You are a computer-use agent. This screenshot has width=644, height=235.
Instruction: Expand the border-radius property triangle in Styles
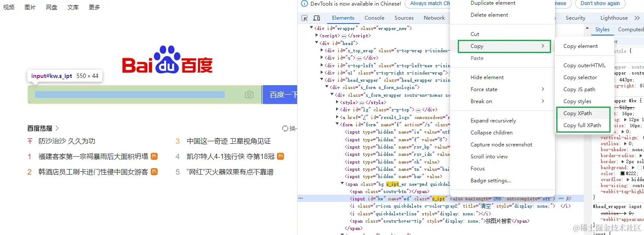pyautogui.click(x=641, y=156)
